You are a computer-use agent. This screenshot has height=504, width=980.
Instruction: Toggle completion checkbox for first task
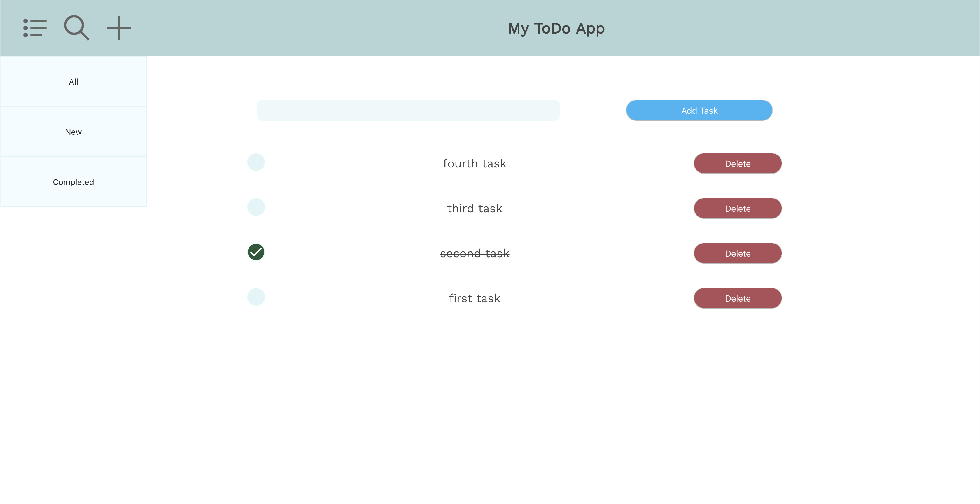256,296
